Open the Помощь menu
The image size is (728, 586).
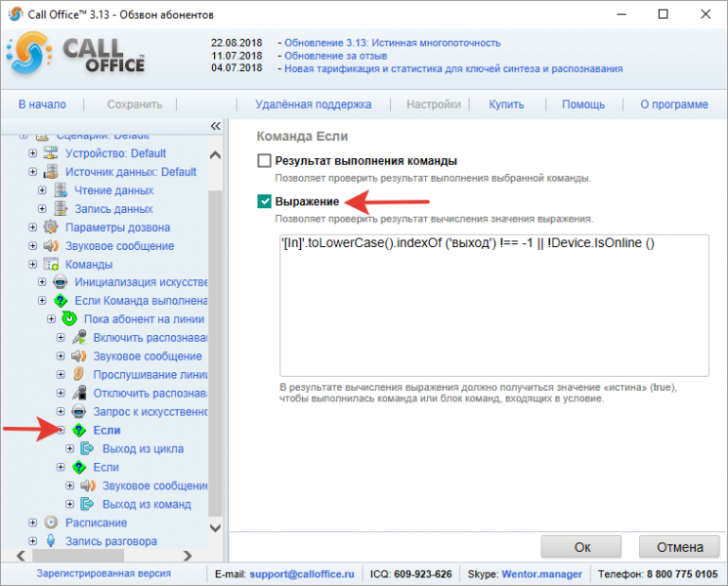coord(583,105)
